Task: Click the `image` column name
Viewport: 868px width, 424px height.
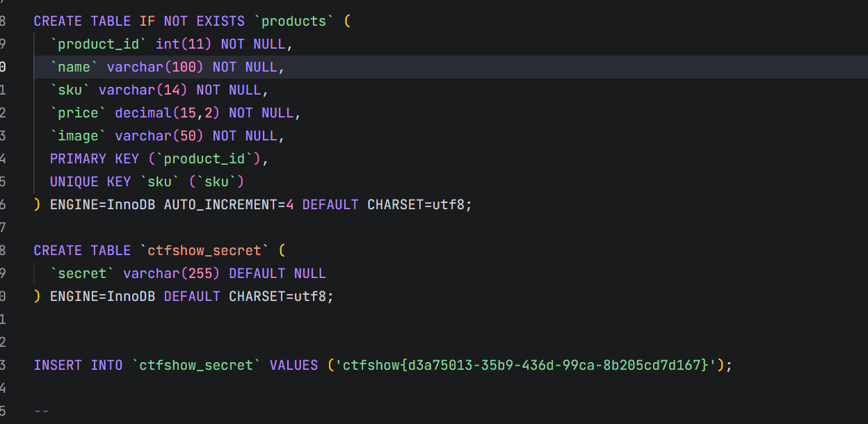Action: (x=79, y=136)
